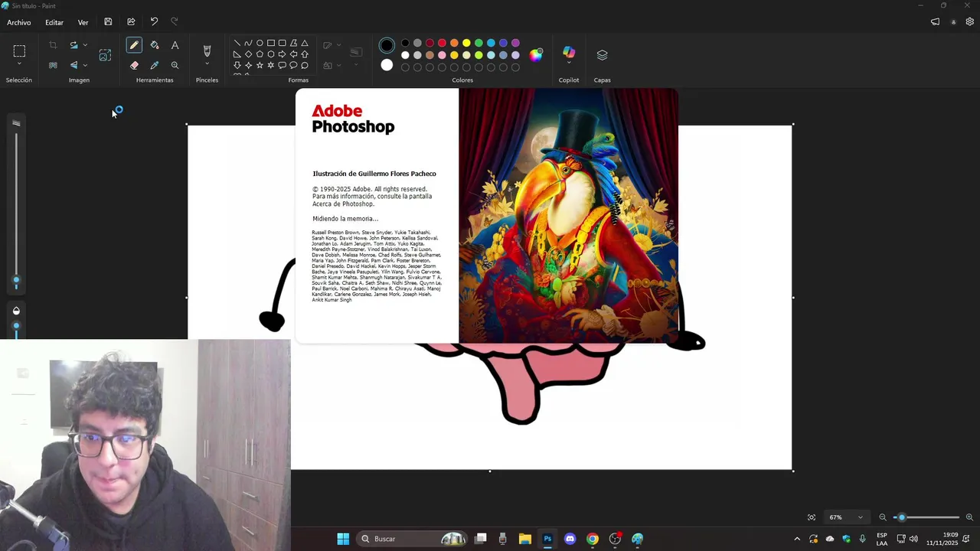This screenshot has height=551, width=980.
Task: Expand the Flip dropdown arrow
Action: coord(85,66)
